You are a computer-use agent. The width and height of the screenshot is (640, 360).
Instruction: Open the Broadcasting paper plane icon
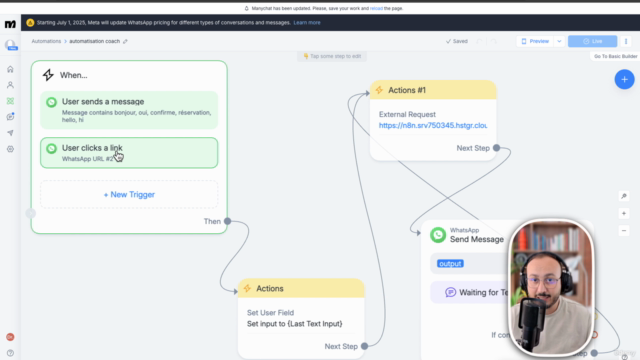click(10, 133)
